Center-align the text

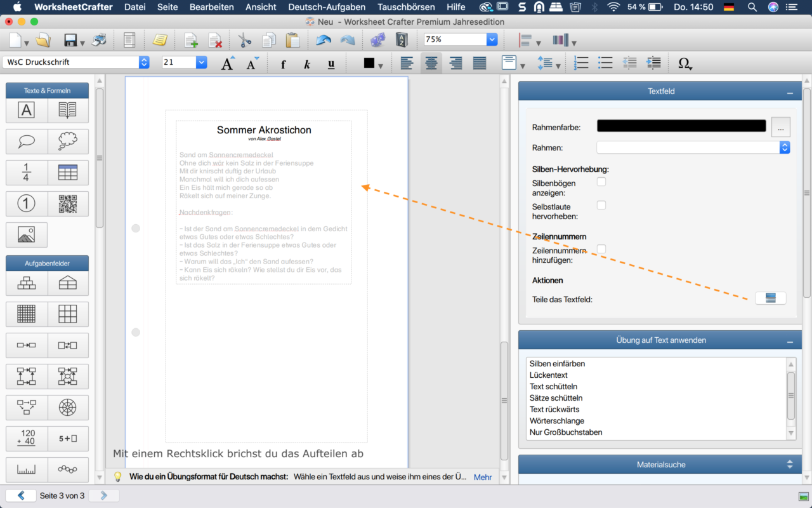coord(431,63)
